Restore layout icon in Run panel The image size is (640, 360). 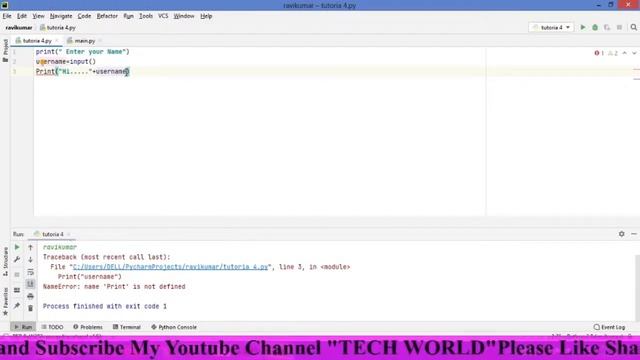pyautogui.click(x=17, y=290)
